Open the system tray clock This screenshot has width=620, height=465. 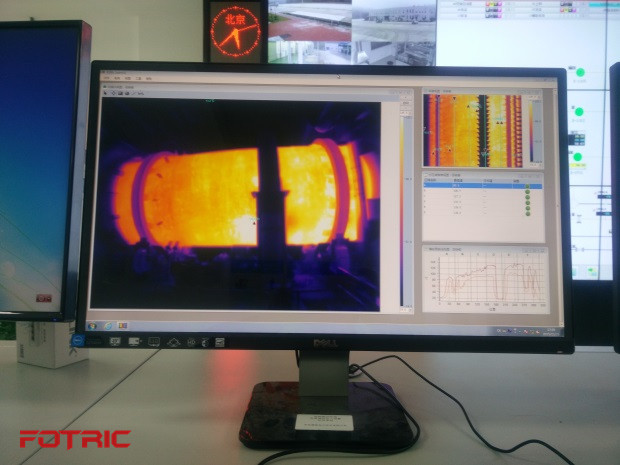click(549, 332)
